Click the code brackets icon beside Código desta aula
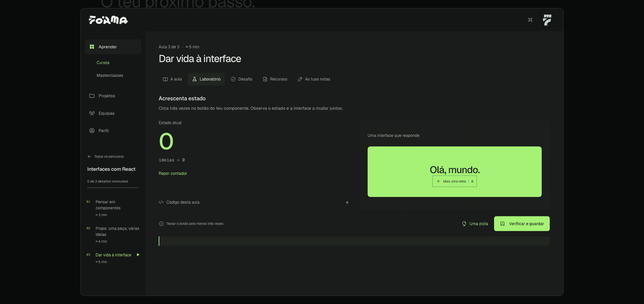 [161, 202]
